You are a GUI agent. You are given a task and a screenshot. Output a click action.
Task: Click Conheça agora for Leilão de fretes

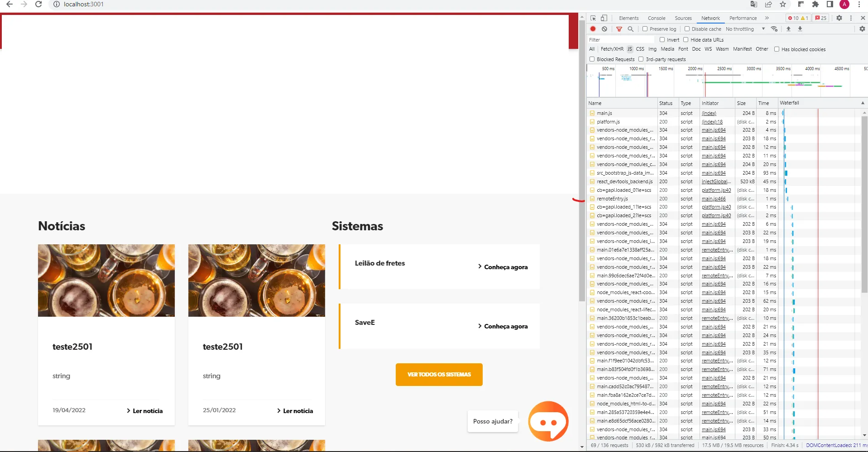[x=503, y=267]
